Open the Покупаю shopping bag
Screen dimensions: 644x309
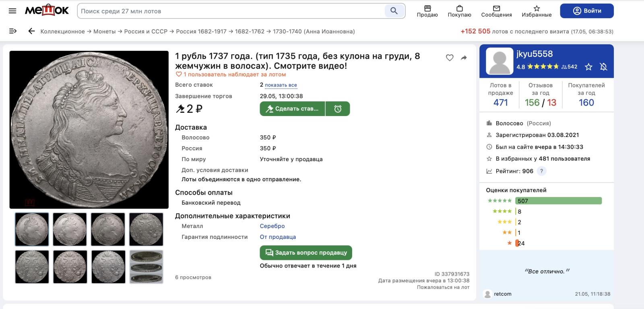coord(459,11)
